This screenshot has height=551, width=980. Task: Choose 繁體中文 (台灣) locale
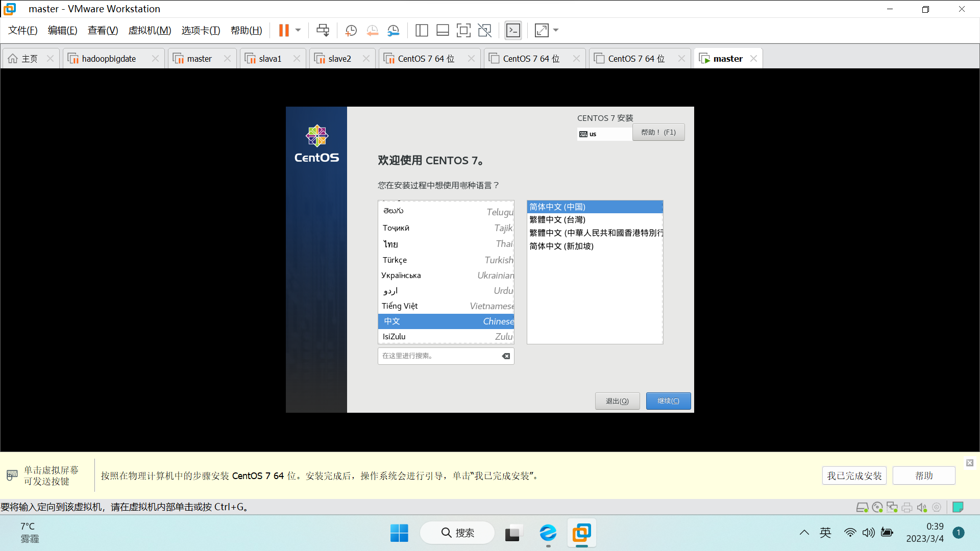(595, 219)
